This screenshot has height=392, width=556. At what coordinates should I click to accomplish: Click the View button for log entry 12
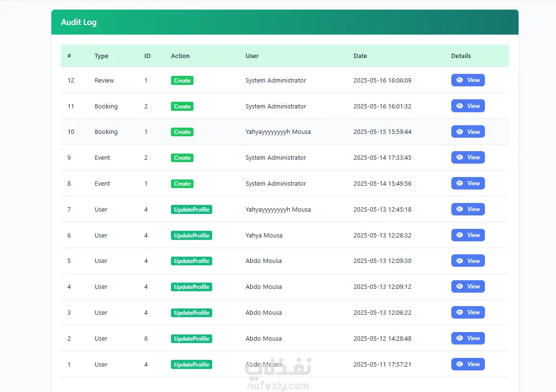click(468, 80)
